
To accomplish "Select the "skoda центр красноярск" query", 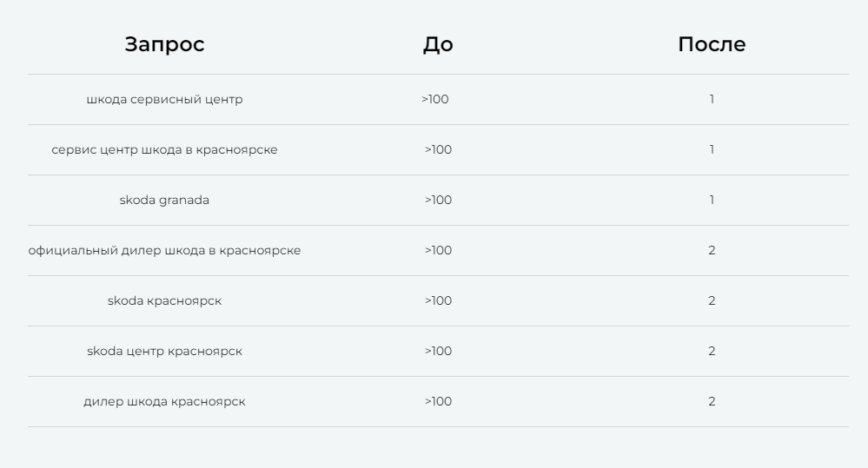I will coord(164,351).
